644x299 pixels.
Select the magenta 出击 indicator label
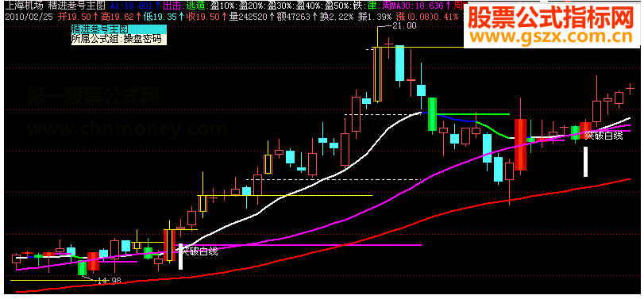(x=173, y=6)
